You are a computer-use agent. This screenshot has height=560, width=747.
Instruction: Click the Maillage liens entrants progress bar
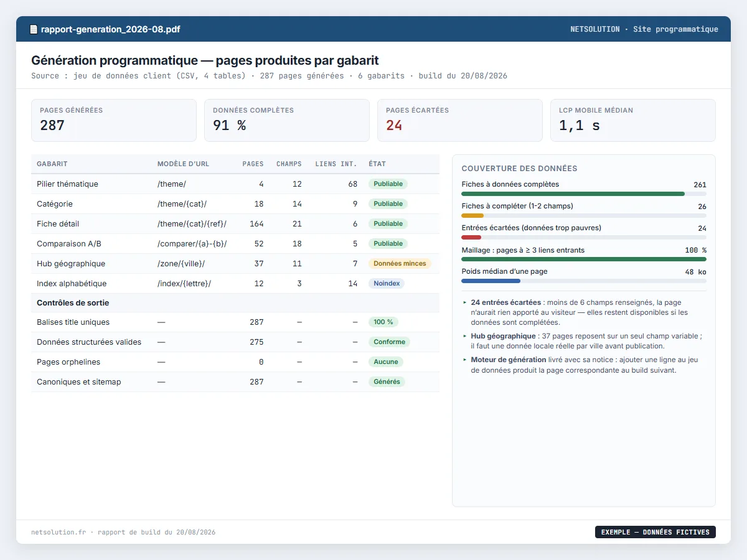[584, 259]
